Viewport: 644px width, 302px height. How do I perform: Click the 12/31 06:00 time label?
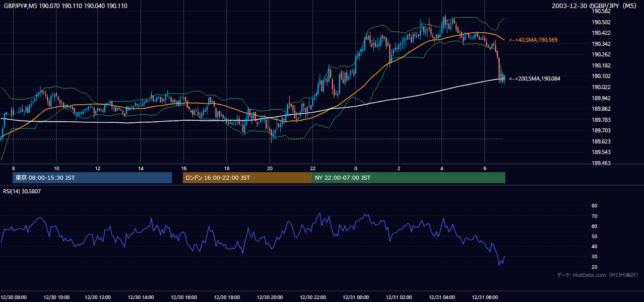coord(484,297)
